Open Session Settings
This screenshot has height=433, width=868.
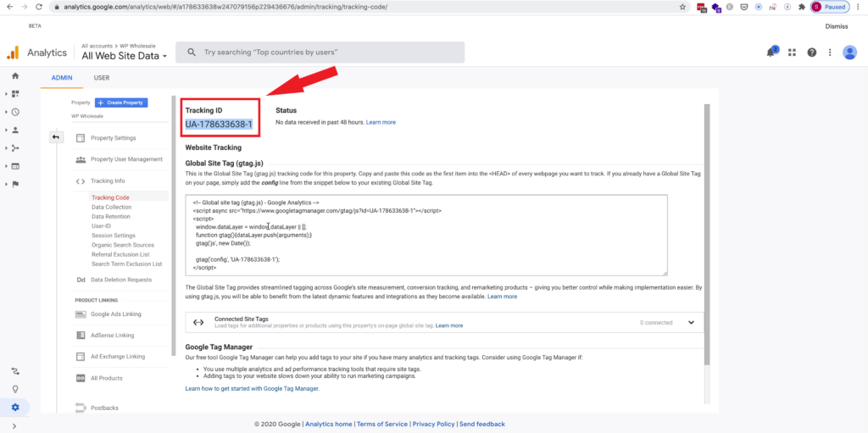(114, 236)
